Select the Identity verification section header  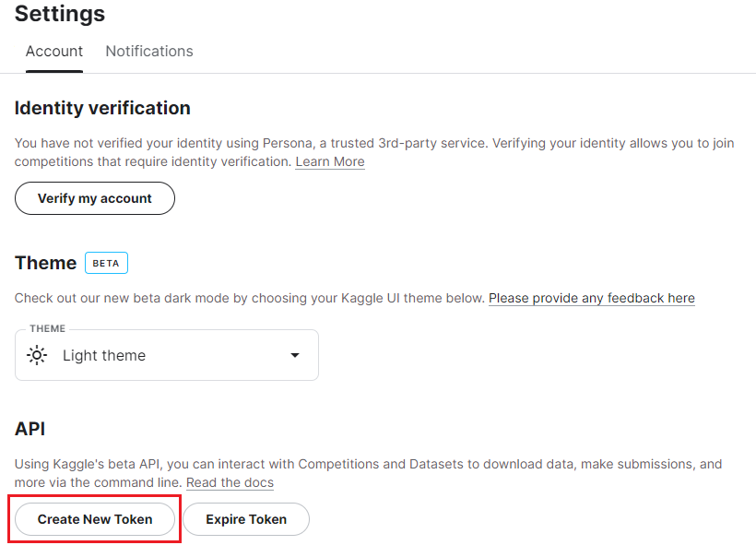[102, 108]
